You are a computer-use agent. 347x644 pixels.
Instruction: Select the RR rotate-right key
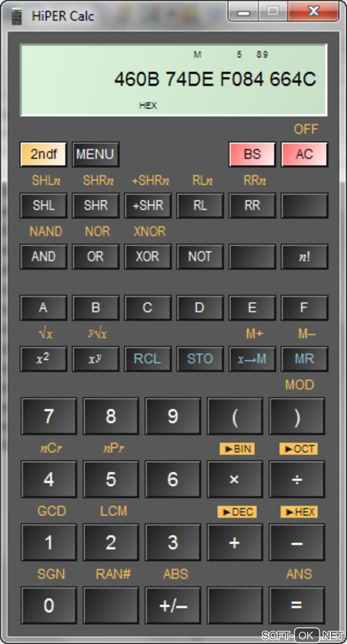(252, 205)
